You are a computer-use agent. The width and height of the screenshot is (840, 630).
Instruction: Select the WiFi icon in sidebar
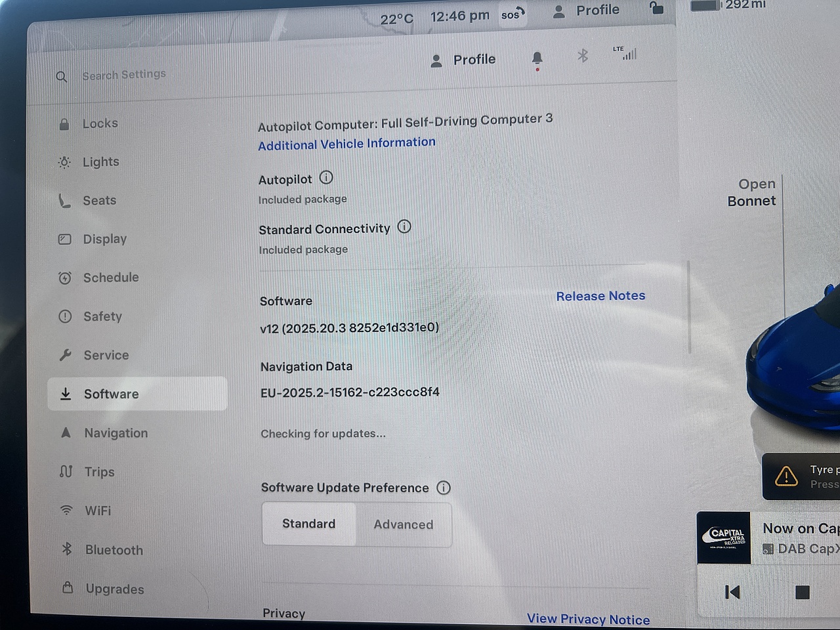point(66,510)
